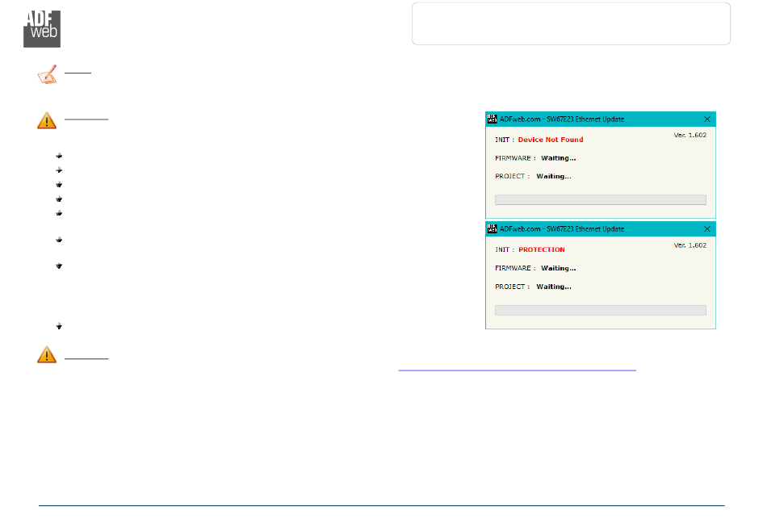Close the Device Not Found update window

706,119
